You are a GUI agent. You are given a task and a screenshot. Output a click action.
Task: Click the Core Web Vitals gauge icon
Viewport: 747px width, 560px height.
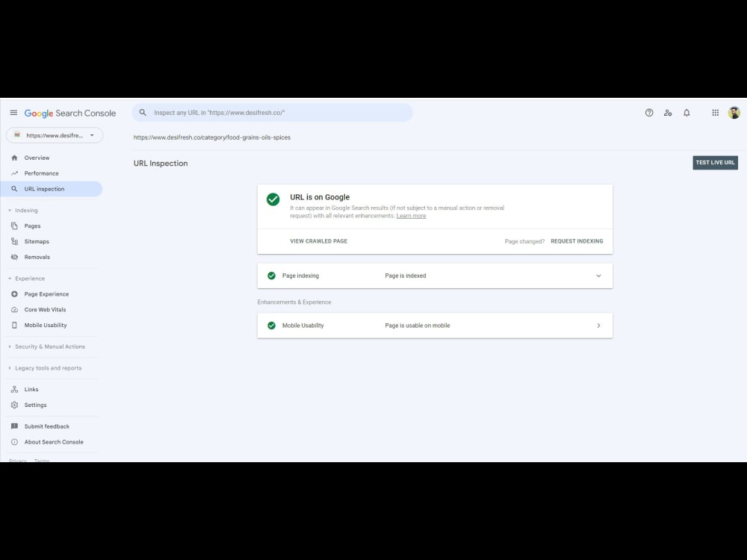[14, 310]
